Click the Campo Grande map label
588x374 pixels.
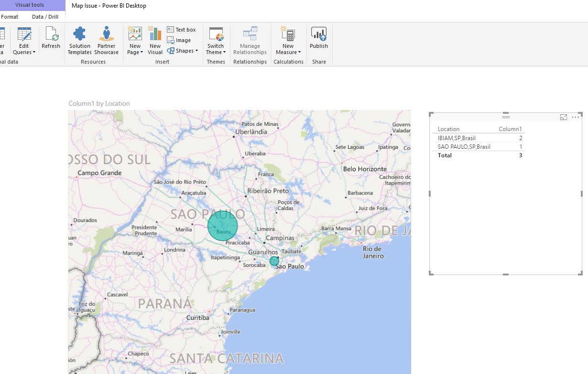[x=99, y=173]
